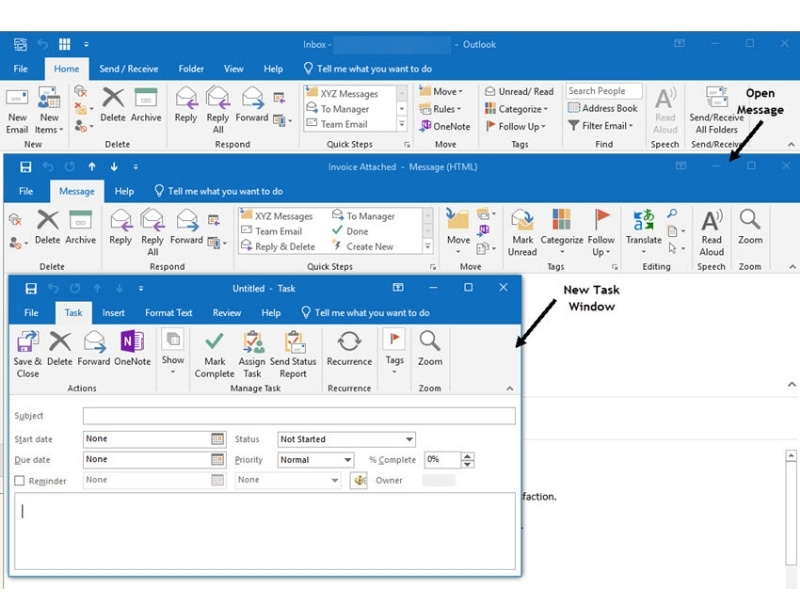Open Folder tab in Outlook main window
Screen dimensions: 800x600
191,69
